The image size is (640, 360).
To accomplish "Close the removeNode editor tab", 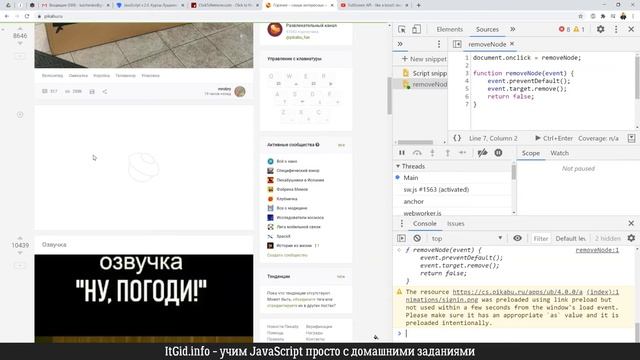I will click(512, 44).
